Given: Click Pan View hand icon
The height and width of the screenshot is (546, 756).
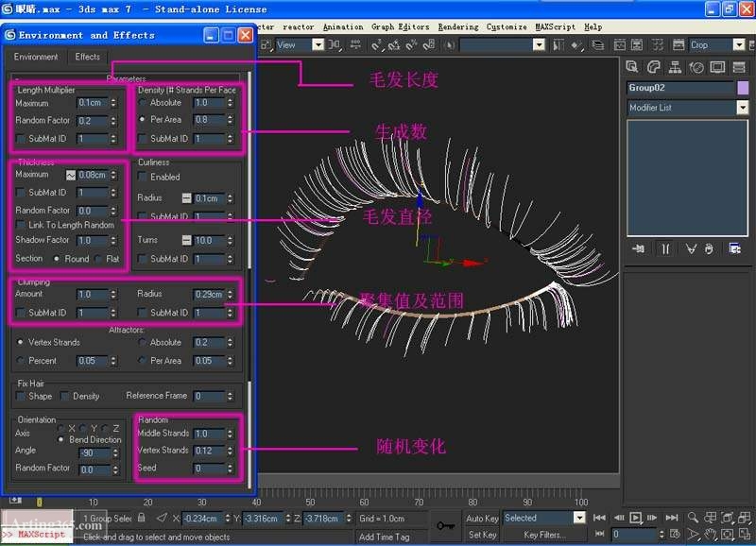Looking at the screenshot, I should click(711, 534).
